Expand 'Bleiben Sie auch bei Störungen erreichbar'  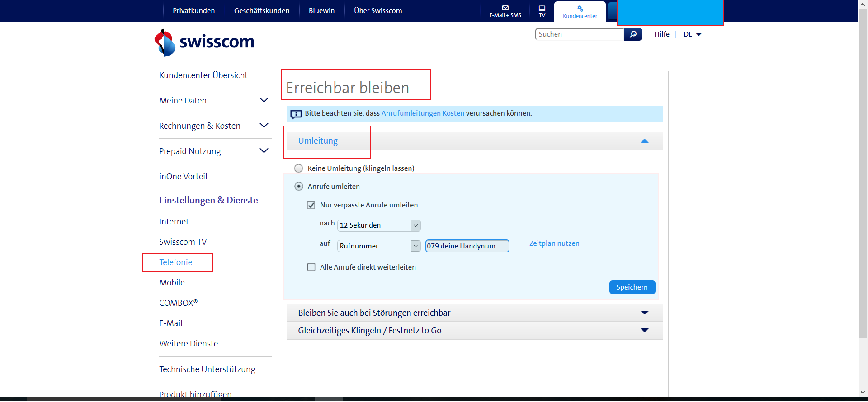(x=644, y=313)
